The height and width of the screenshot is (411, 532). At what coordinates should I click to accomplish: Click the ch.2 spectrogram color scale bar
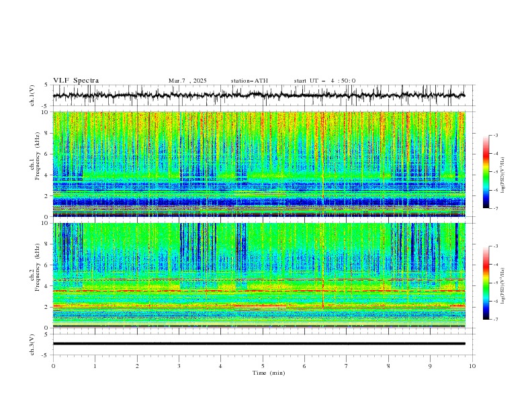pos(486,283)
